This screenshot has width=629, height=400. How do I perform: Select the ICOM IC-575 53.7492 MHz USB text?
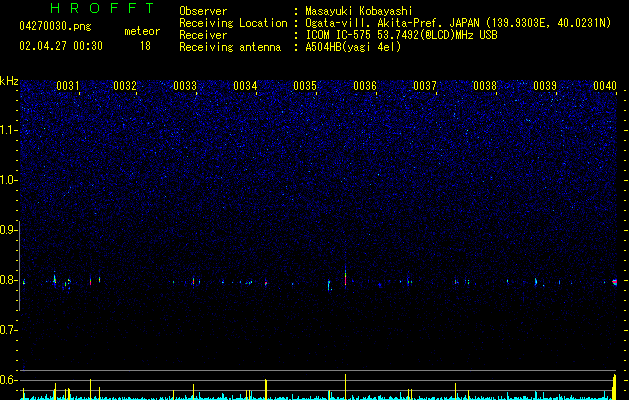click(x=401, y=35)
